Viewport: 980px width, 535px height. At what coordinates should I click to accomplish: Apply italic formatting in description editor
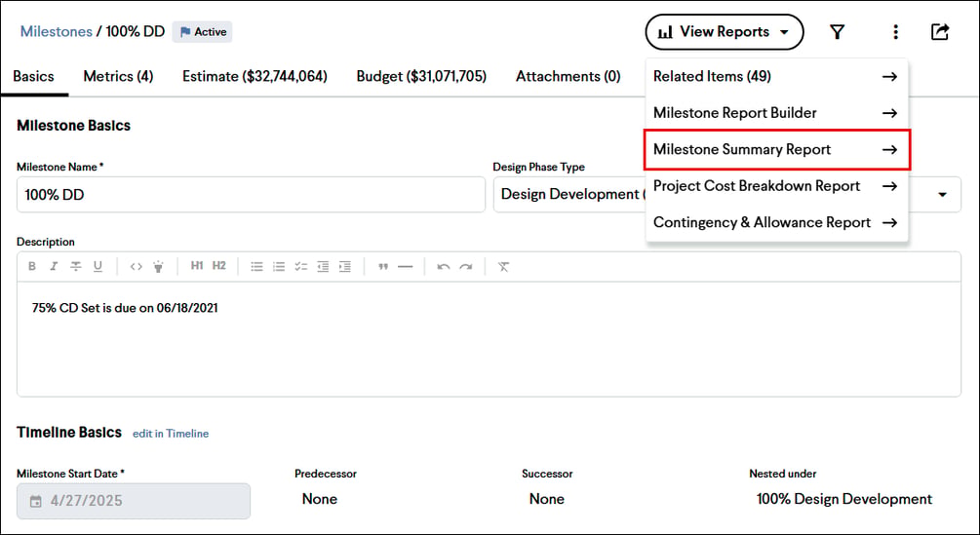(x=54, y=267)
